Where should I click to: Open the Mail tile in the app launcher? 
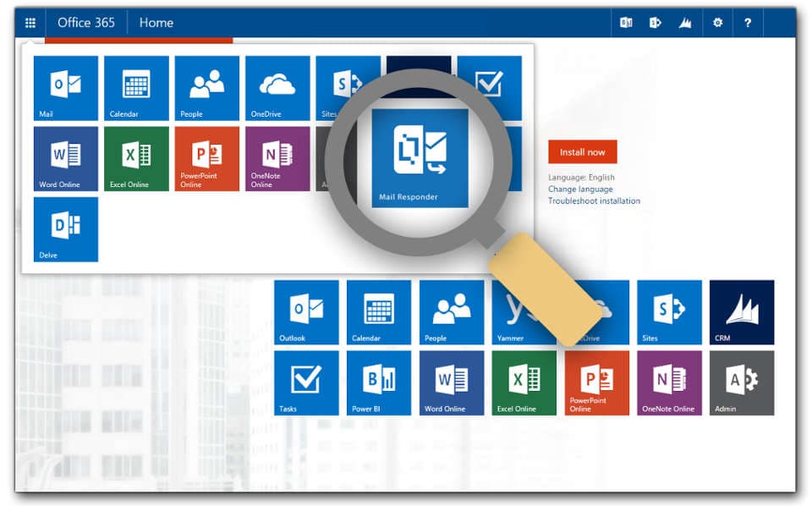click(x=66, y=88)
